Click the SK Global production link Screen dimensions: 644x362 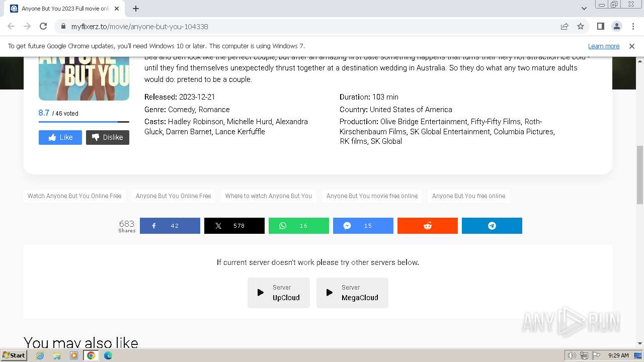tap(386, 141)
